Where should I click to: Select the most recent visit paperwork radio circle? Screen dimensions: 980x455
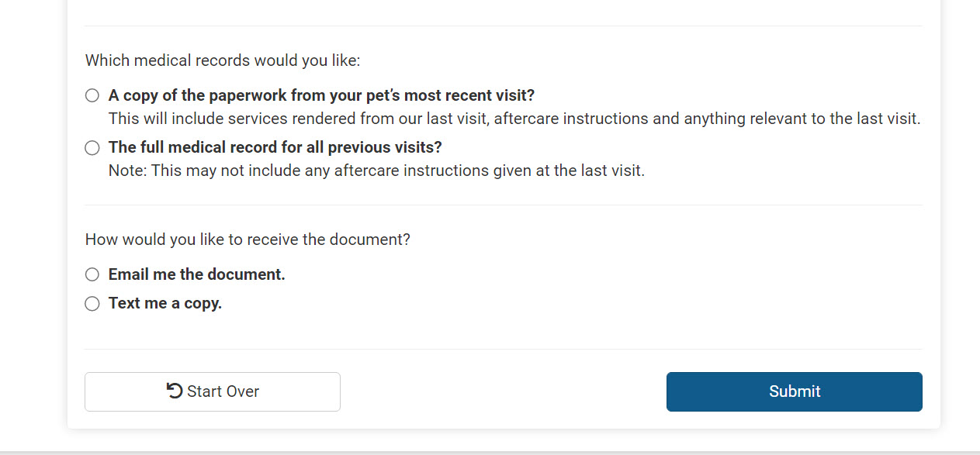(x=92, y=95)
